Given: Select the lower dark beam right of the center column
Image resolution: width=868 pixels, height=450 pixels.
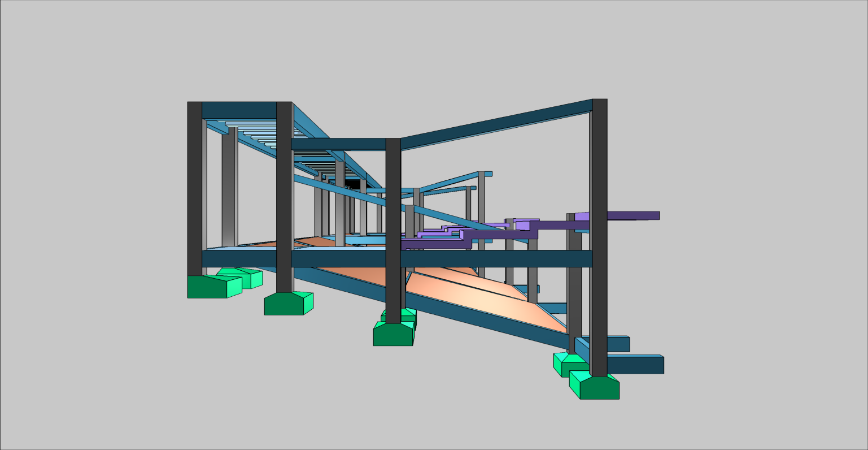Looking at the screenshot, I should coord(496,258).
